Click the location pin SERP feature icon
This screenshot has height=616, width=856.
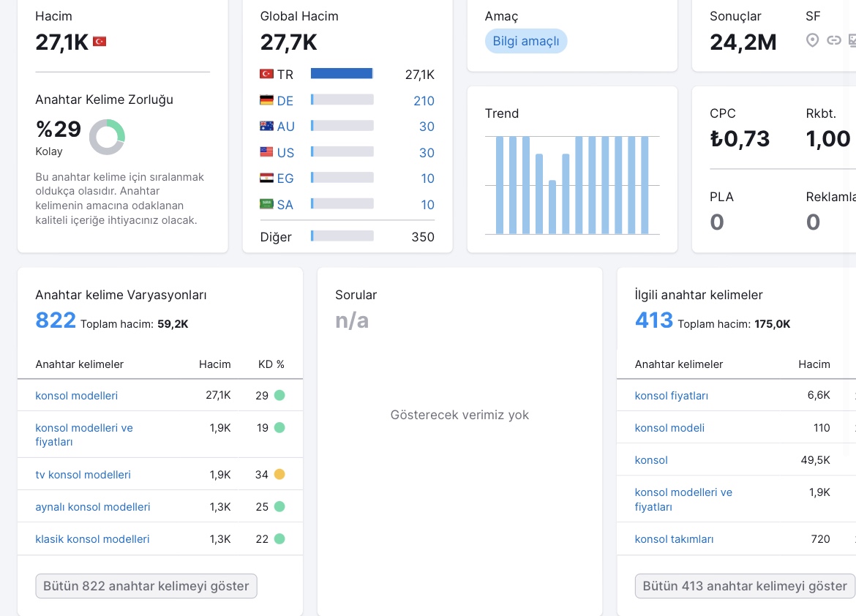click(x=812, y=40)
